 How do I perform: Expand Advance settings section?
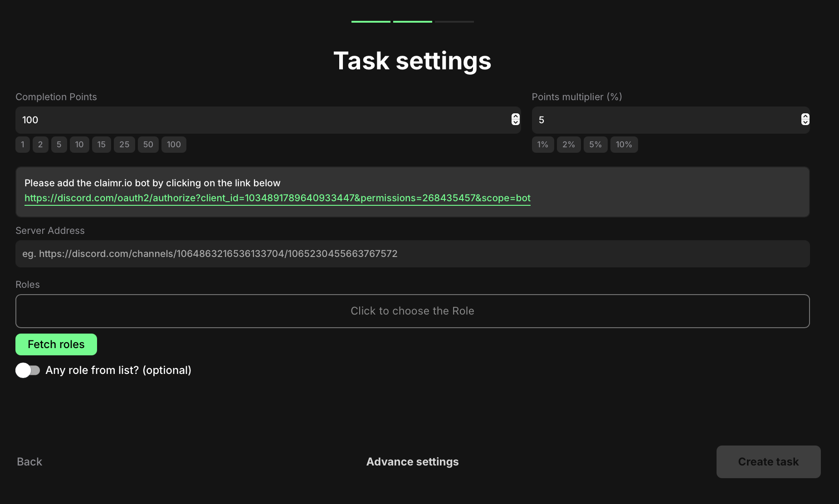(412, 461)
